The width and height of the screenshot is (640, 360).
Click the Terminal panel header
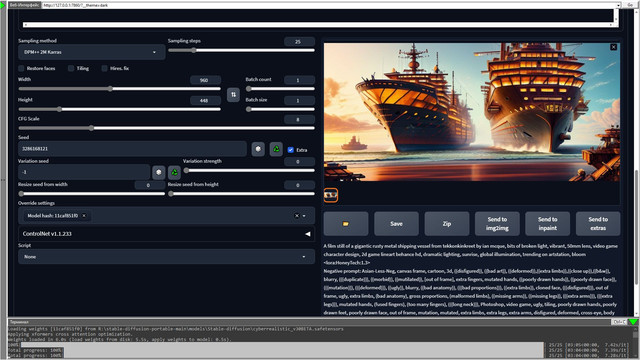point(310,322)
